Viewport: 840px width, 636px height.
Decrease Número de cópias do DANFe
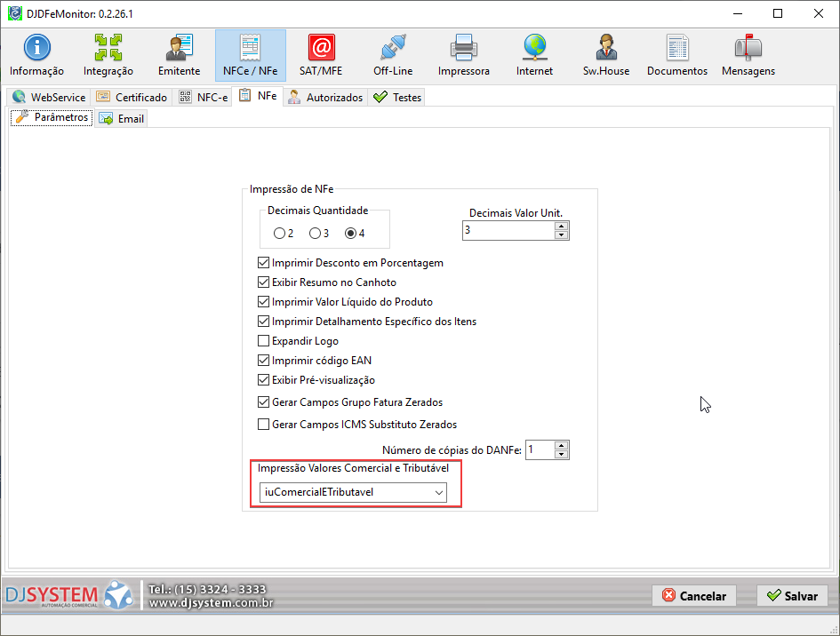click(561, 455)
